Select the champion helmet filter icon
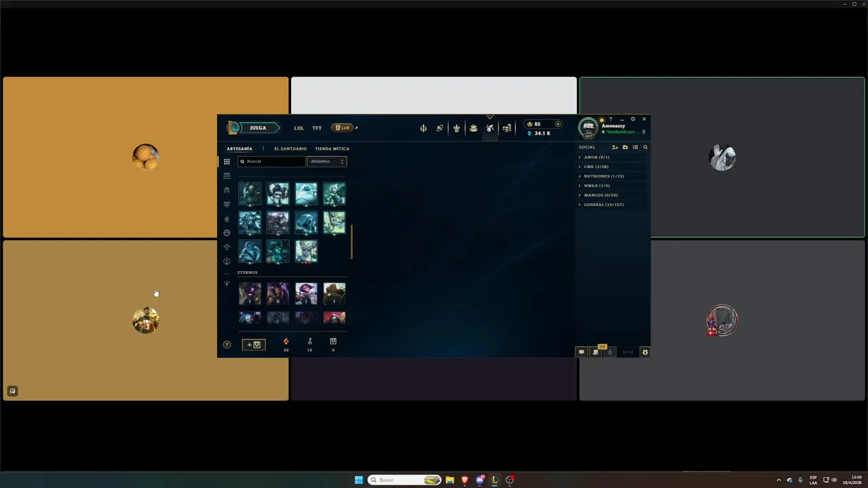This screenshot has width=868, height=488. 226,190
